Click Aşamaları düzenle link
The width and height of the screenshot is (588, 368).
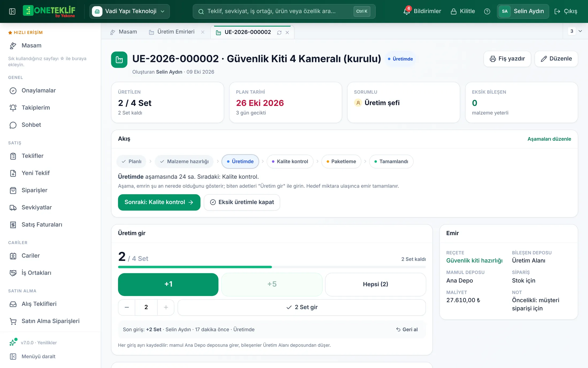pos(549,139)
